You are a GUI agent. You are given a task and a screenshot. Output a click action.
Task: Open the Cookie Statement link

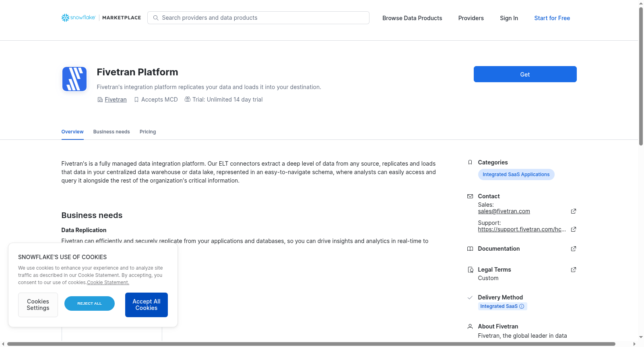(x=108, y=283)
